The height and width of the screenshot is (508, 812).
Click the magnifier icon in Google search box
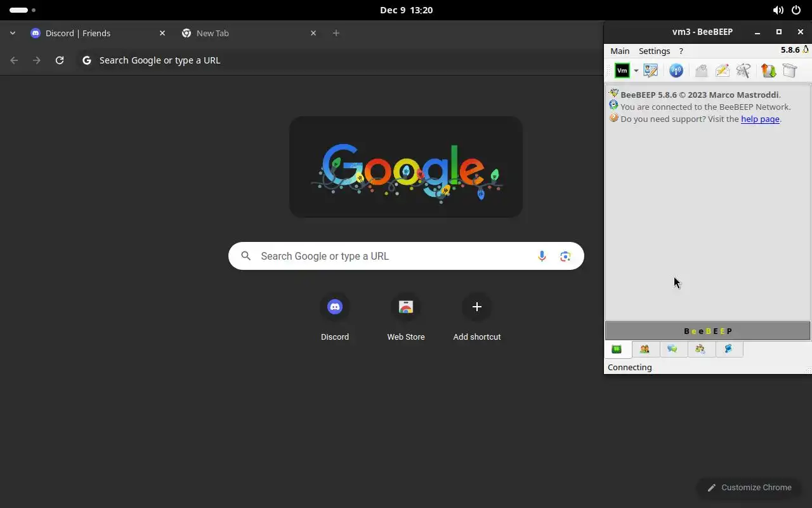click(246, 256)
